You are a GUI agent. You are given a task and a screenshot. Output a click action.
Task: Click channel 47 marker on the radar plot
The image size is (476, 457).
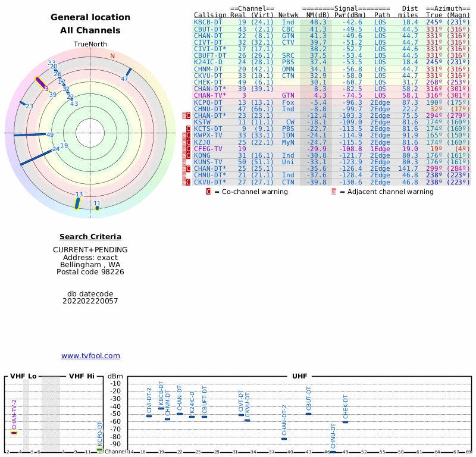[129, 72]
